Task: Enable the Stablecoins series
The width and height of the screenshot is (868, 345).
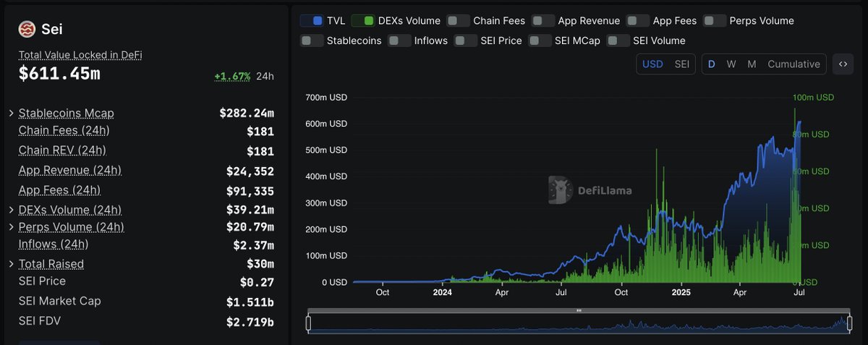Action: tap(312, 41)
